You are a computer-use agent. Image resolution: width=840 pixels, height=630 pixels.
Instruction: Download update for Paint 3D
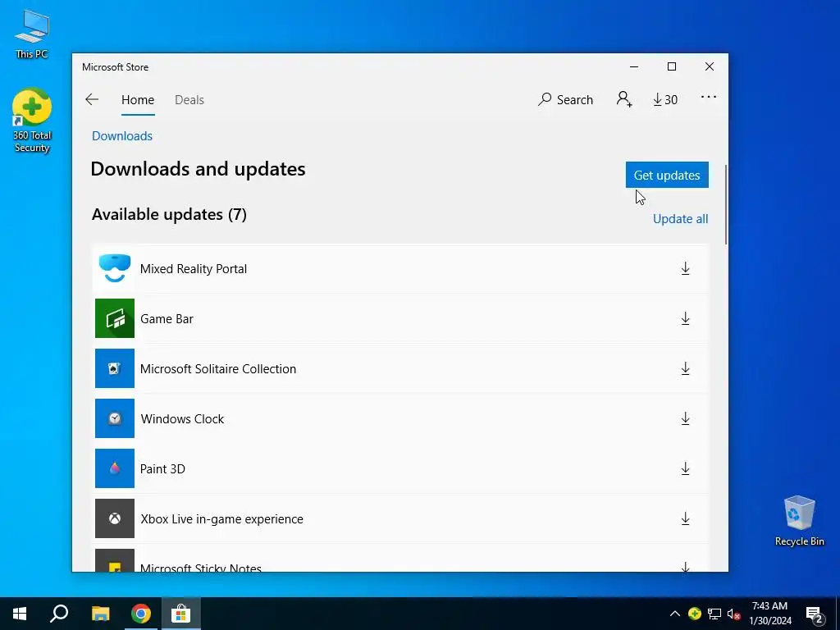(685, 468)
